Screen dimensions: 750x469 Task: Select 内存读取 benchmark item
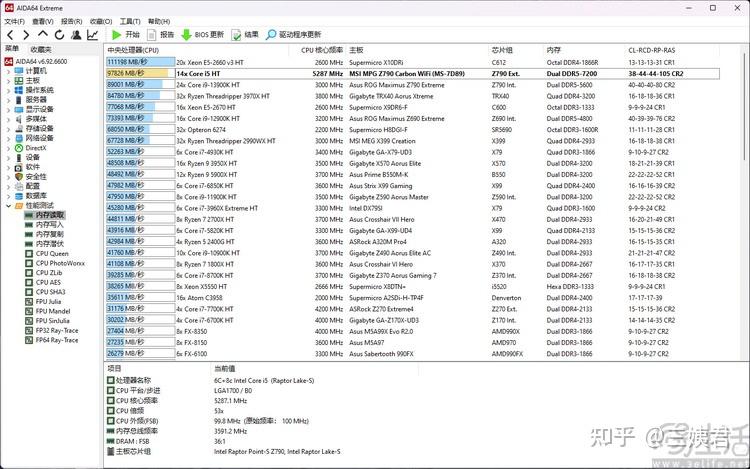pos(44,215)
